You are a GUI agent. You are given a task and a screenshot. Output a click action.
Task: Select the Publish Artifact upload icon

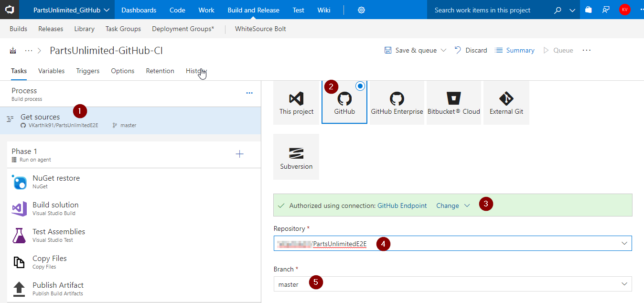20,289
